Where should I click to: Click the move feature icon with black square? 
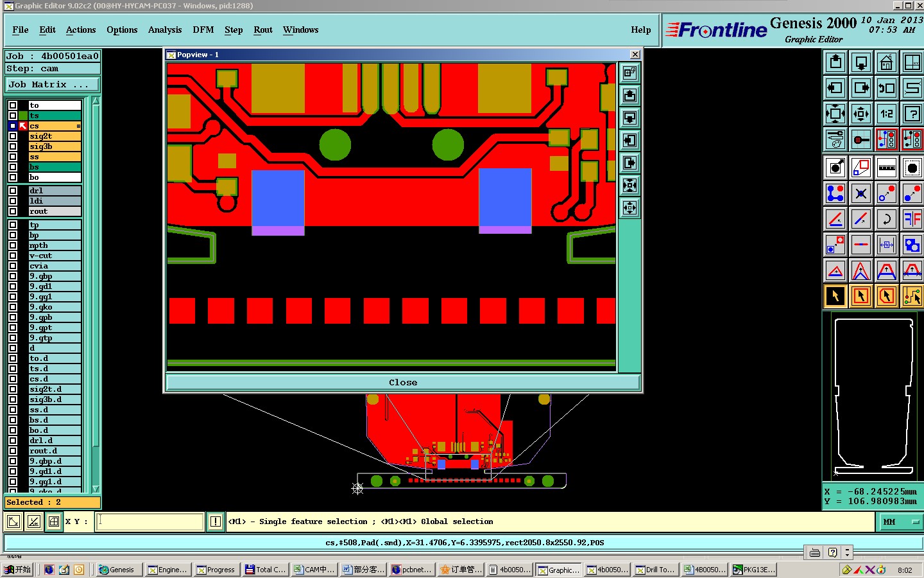835,168
